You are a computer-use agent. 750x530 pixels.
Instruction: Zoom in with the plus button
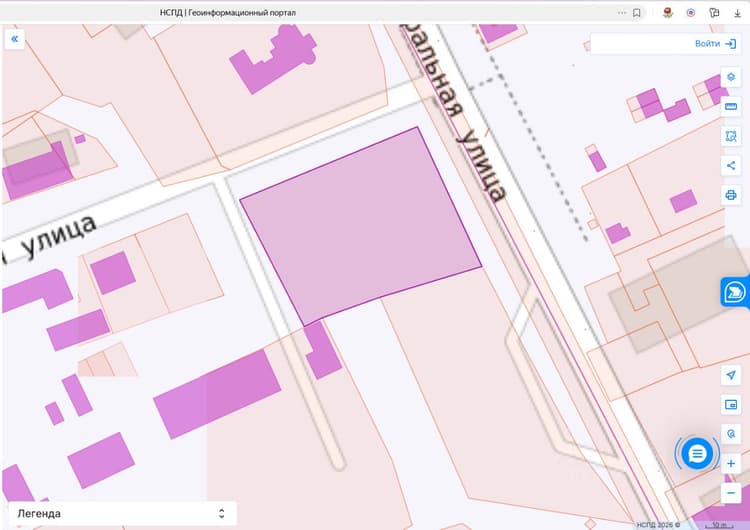pyautogui.click(x=730, y=464)
